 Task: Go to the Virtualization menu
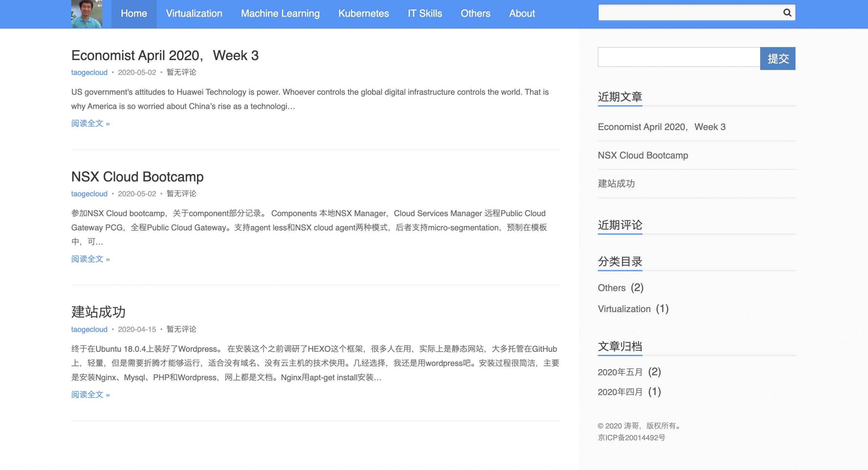[194, 14]
